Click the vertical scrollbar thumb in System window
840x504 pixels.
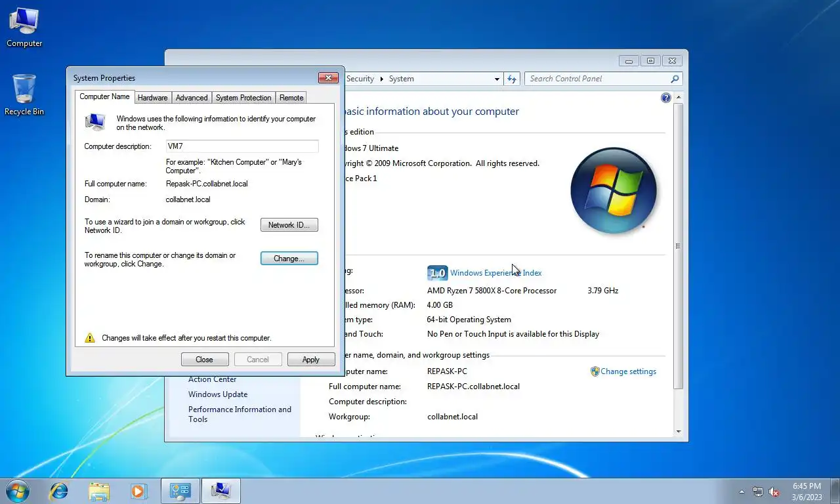tap(678, 246)
